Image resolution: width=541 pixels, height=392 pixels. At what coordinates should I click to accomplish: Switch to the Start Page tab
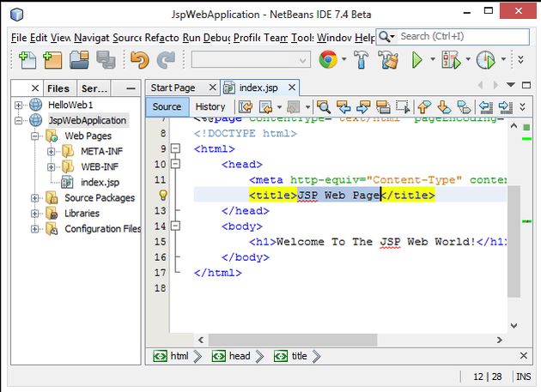coord(173,87)
